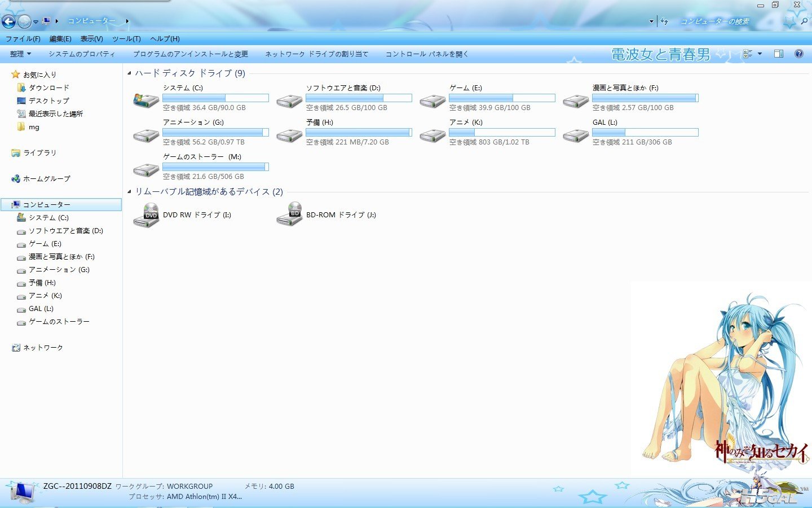Select the アニメ (K:) drive icon in the main pane
This screenshot has height=508, width=812.
[433, 135]
